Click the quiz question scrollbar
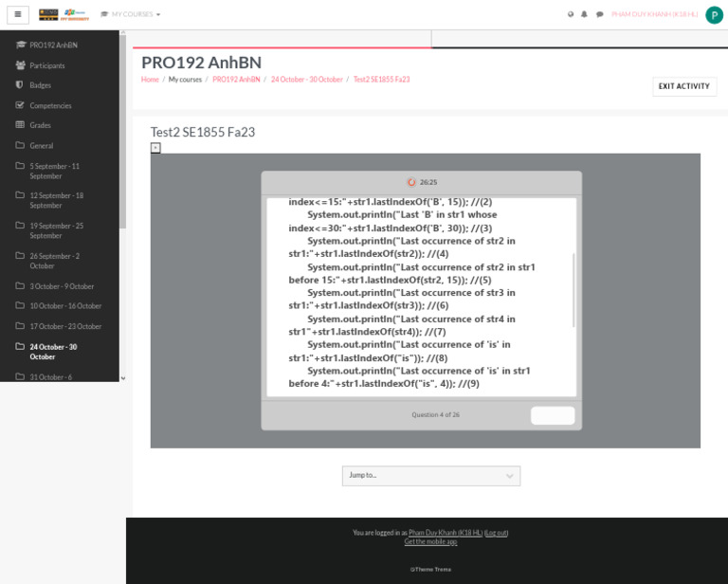The width and height of the screenshot is (728, 584). (573, 290)
